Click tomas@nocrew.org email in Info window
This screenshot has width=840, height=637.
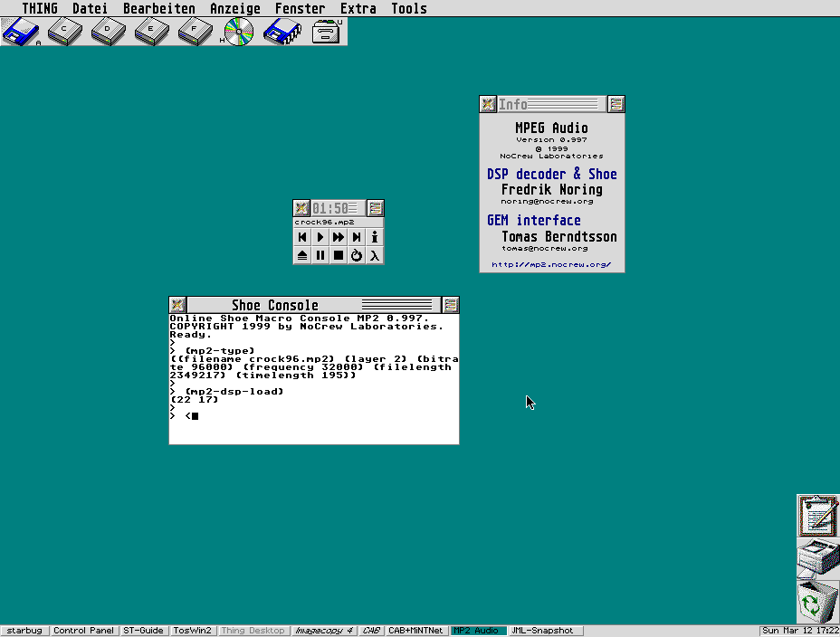coord(545,249)
